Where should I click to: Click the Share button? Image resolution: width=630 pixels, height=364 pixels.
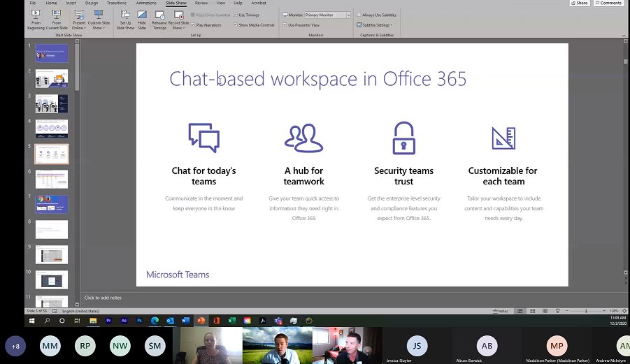pos(579,3)
